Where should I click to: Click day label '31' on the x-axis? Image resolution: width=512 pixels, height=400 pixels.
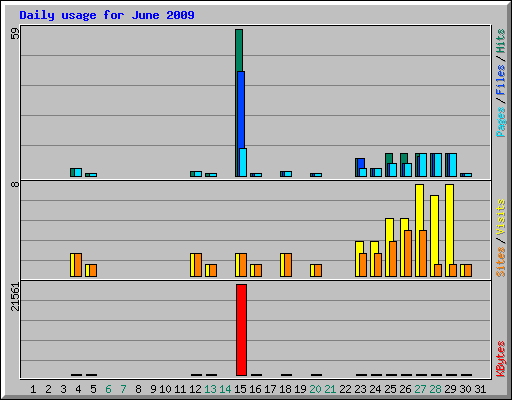pyautogui.click(x=480, y=389)
